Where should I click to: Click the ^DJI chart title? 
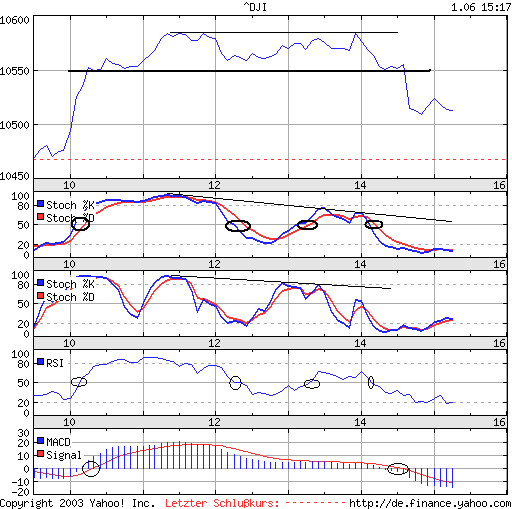point(255,7)
